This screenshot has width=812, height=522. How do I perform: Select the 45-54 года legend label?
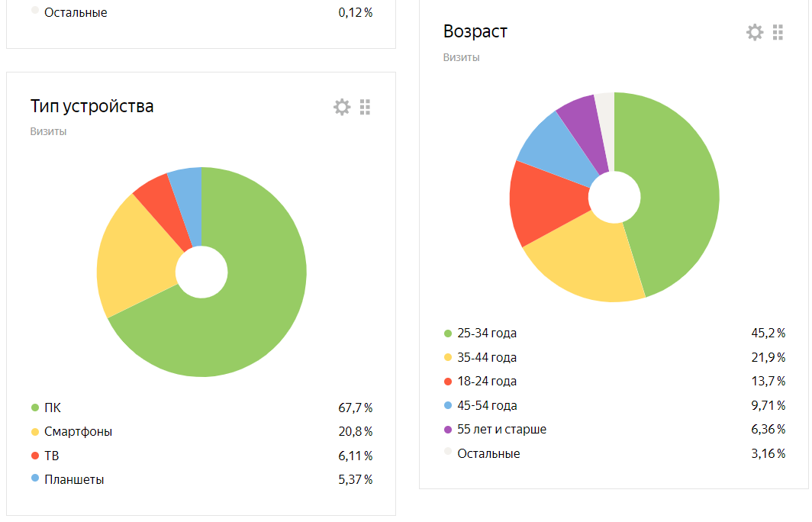tap(487, 405)
